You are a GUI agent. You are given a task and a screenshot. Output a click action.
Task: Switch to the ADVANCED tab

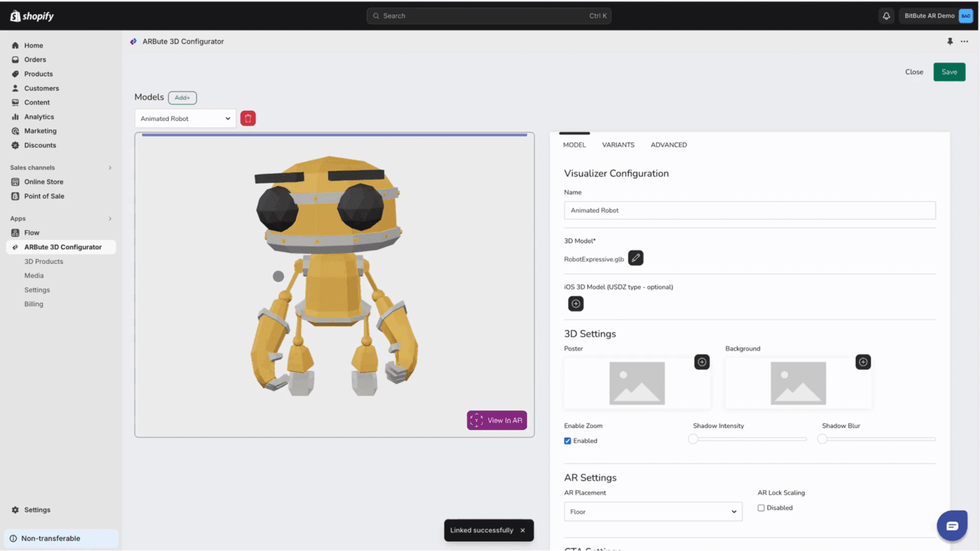tap(668, 144)
